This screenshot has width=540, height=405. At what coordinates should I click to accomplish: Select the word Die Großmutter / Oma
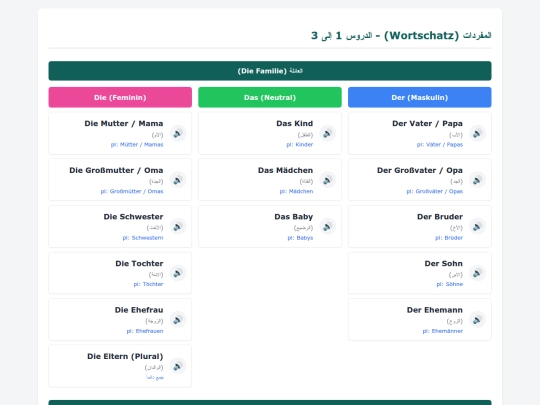[x=116, y=170]
